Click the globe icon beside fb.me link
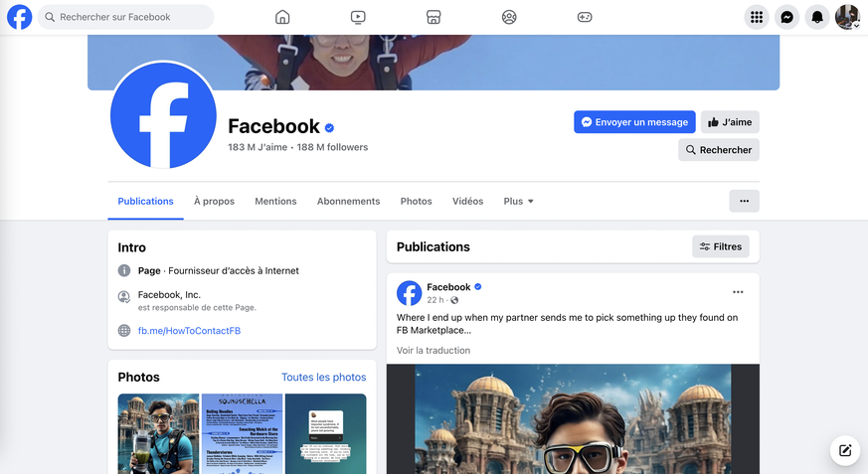868x474 pixels. [124, 331]
